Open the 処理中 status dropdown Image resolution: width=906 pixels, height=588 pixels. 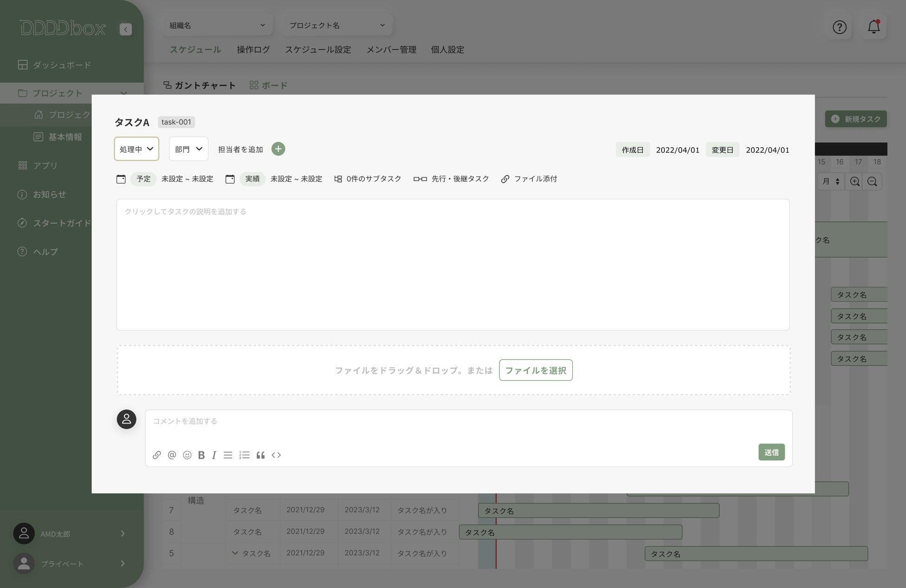137,149
